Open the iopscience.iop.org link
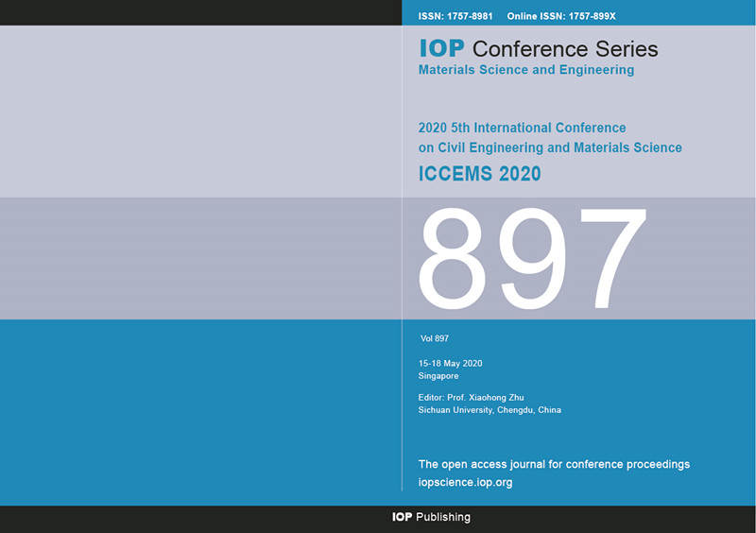756x533 pixels. coord(465,482)
